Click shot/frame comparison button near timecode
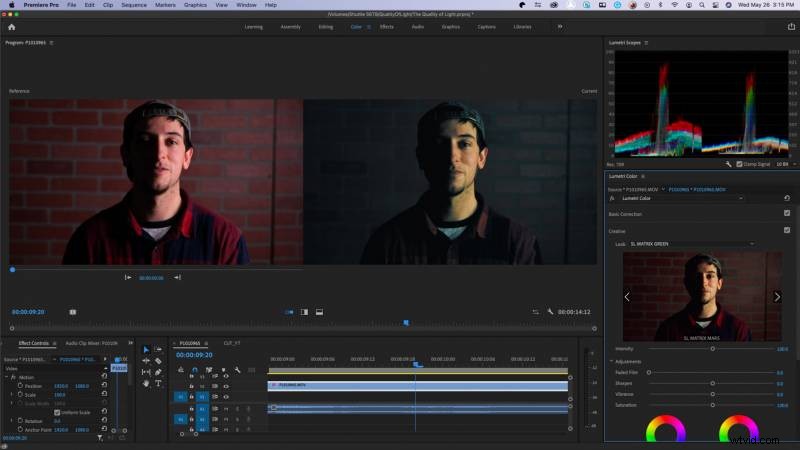This screenshot has height=450, width=800. tap(72, 312)
